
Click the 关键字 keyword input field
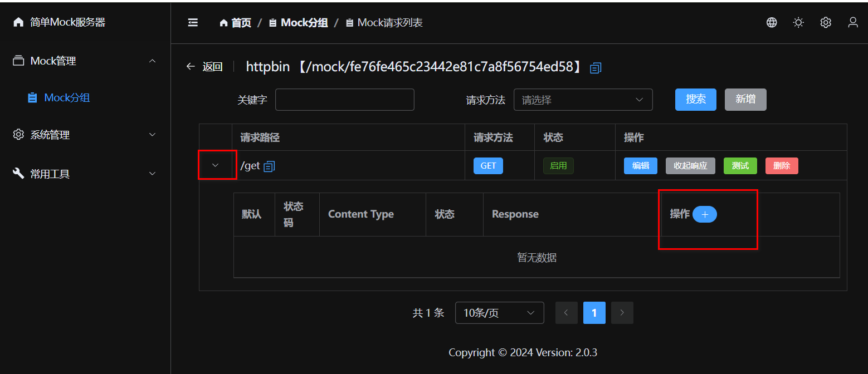(344, 100)
